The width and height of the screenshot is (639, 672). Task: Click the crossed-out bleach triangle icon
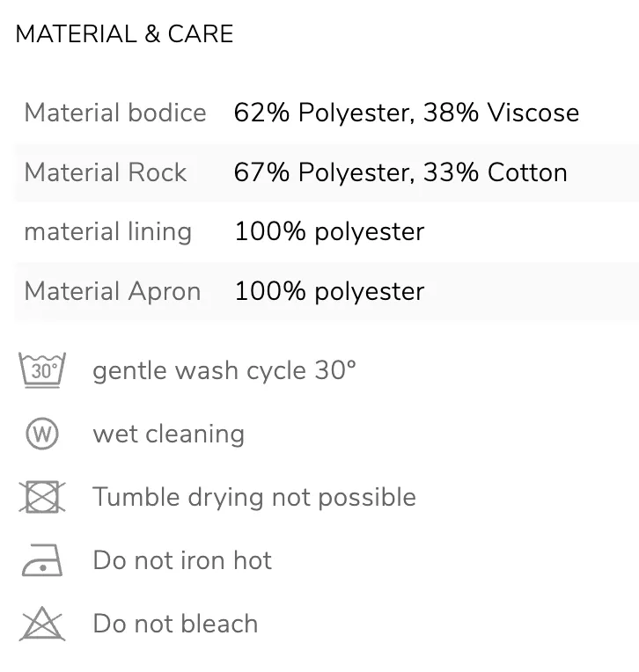(42, 624)
